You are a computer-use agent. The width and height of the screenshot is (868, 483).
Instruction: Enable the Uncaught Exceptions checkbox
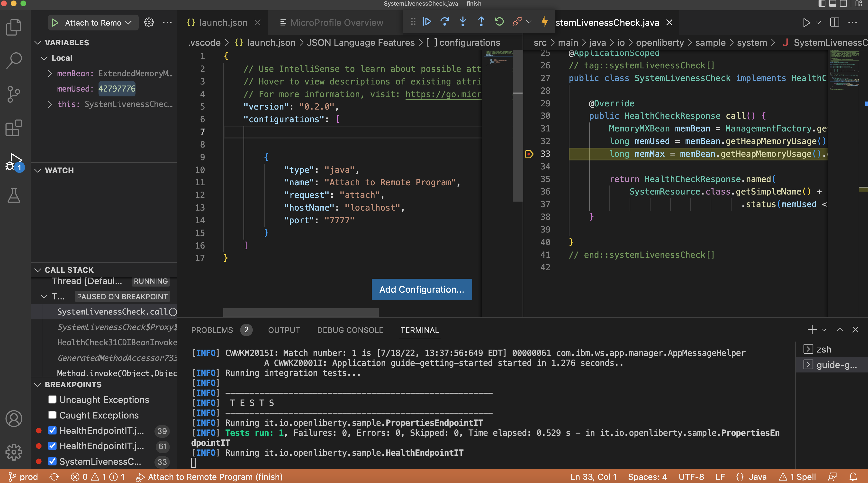(52, 400)
